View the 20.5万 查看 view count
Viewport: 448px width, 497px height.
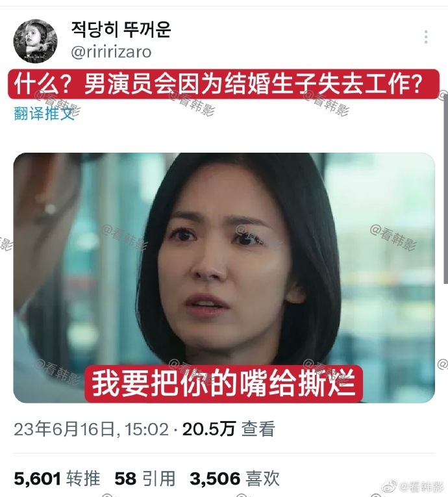pyautogui.click(x=229, y=429)
